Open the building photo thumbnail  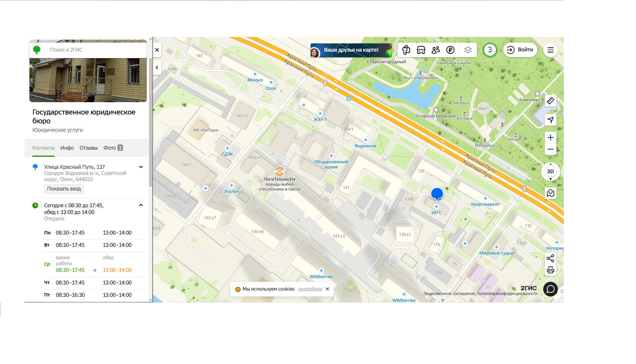[88, 80]
